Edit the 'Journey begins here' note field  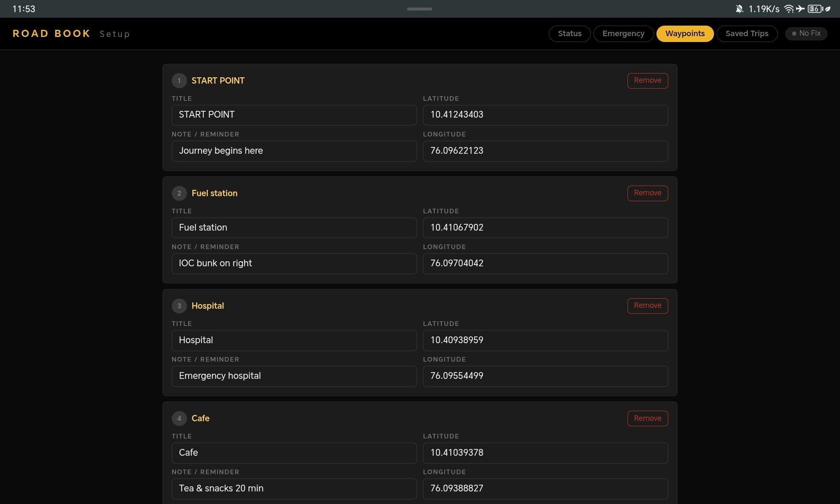pyautogui.click(x=294, y=151)
